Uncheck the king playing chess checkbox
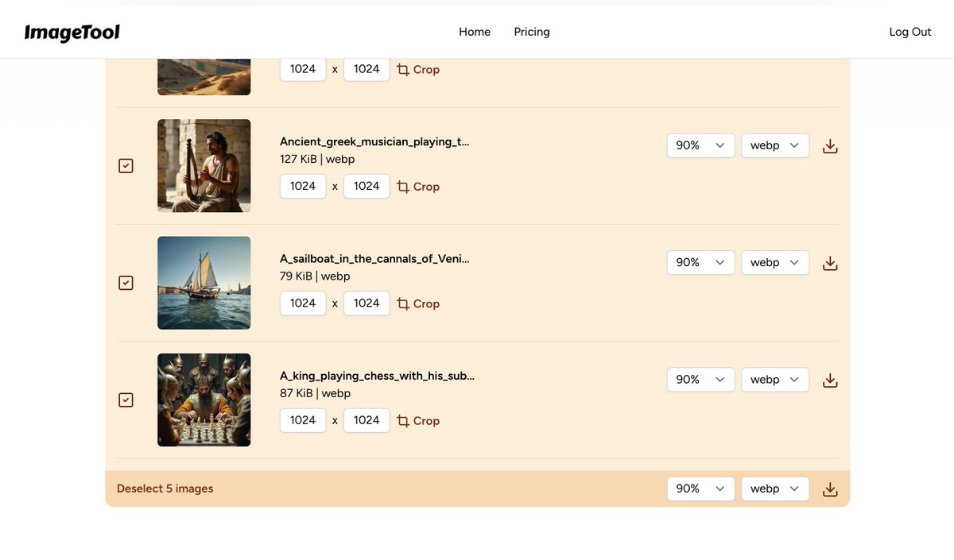The image size is (954, 560). pyautogui.click(x=126, y=400)
